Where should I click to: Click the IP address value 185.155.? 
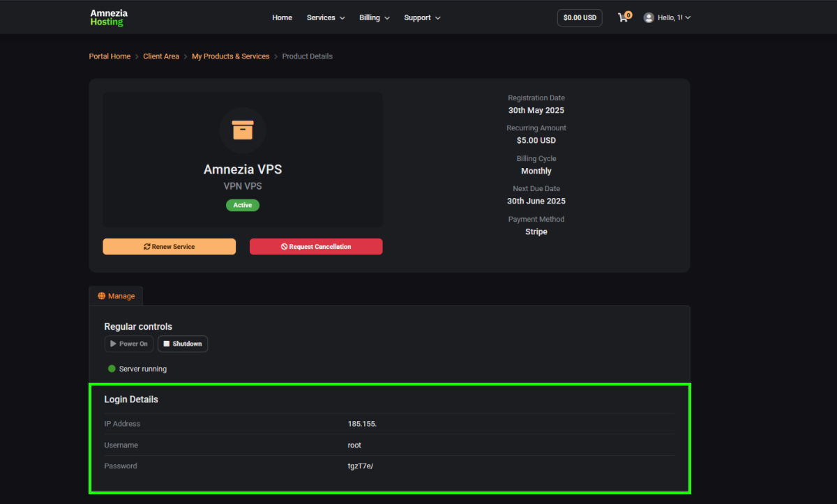pos(362,424)
